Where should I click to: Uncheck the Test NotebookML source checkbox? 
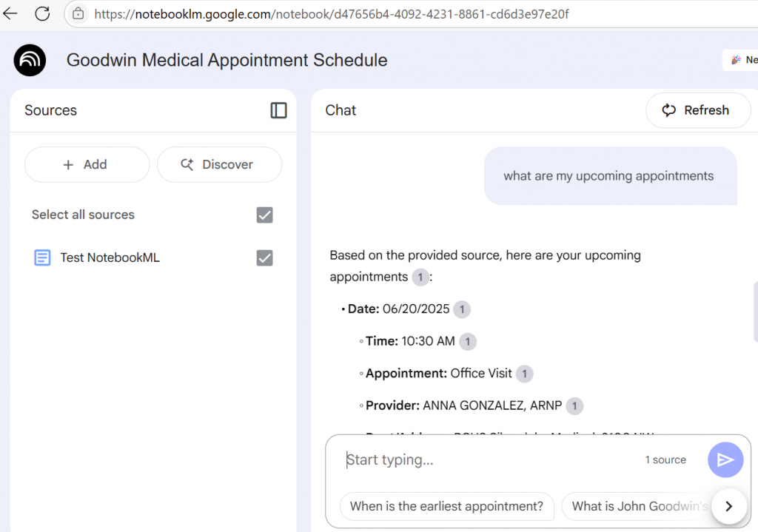[x=264, y=257]
